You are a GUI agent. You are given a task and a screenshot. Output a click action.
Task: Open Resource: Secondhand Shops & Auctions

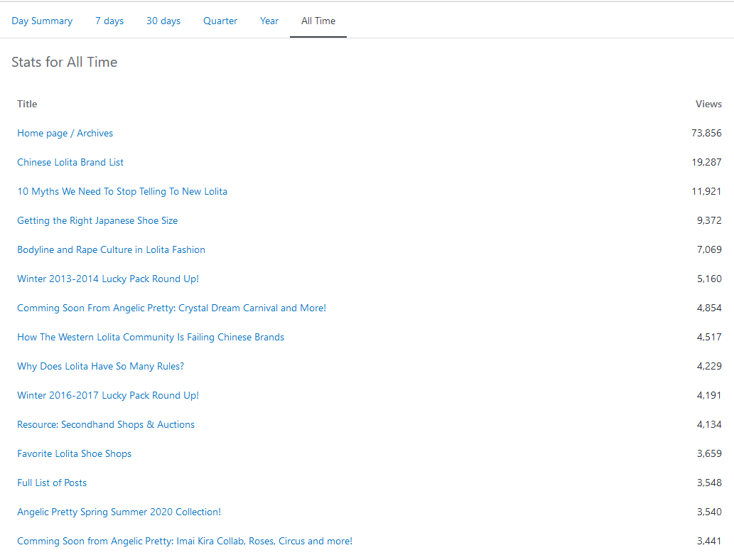106,424
